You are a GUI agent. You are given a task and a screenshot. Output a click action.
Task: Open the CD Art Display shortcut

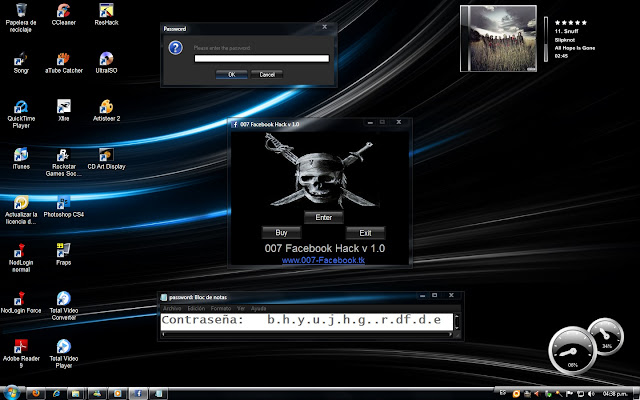(x=106, y=158)
